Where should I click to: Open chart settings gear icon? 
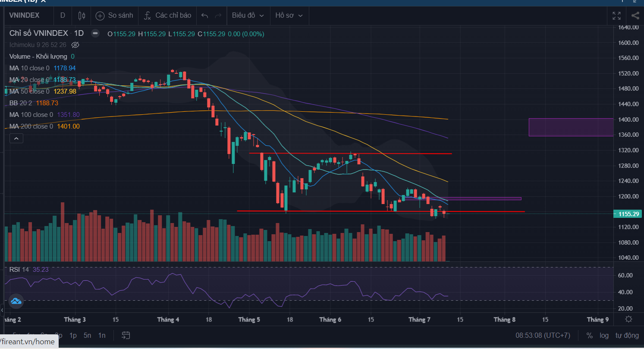click(x=629, y=319)
